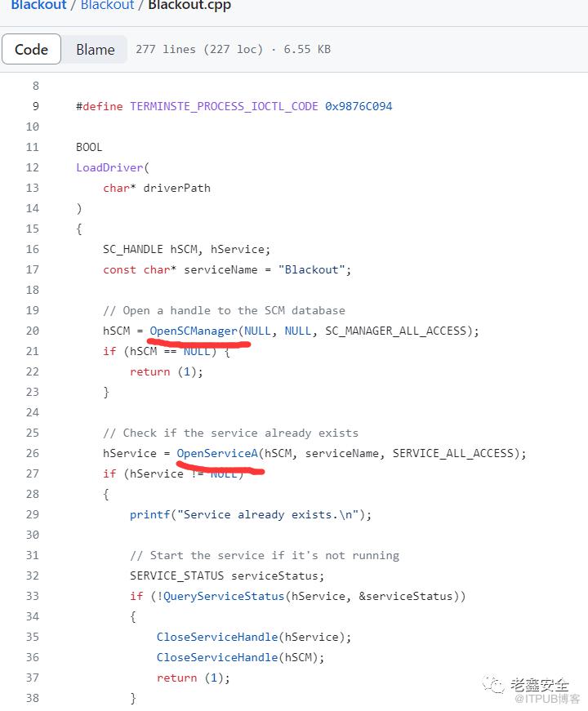
Task: Click SERVICE_STATUS serviceStatus declaration
Action: click(x=227, y=575)
